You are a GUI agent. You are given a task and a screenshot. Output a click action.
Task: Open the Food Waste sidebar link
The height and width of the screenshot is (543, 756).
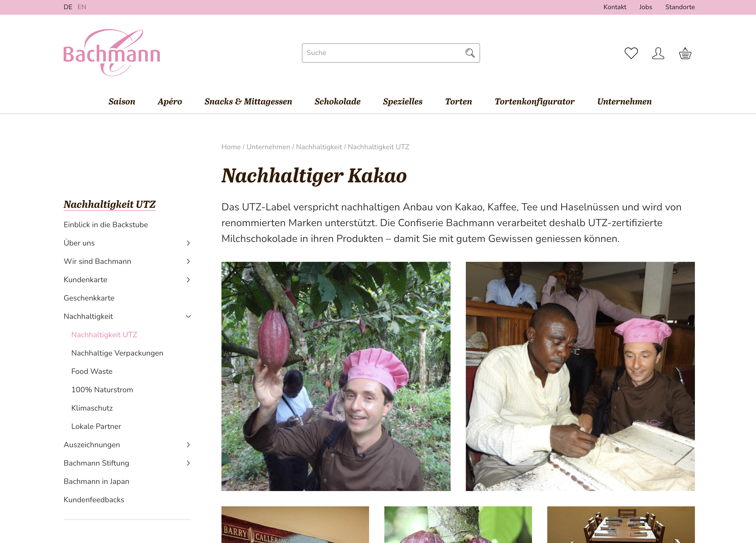point(92,372)
